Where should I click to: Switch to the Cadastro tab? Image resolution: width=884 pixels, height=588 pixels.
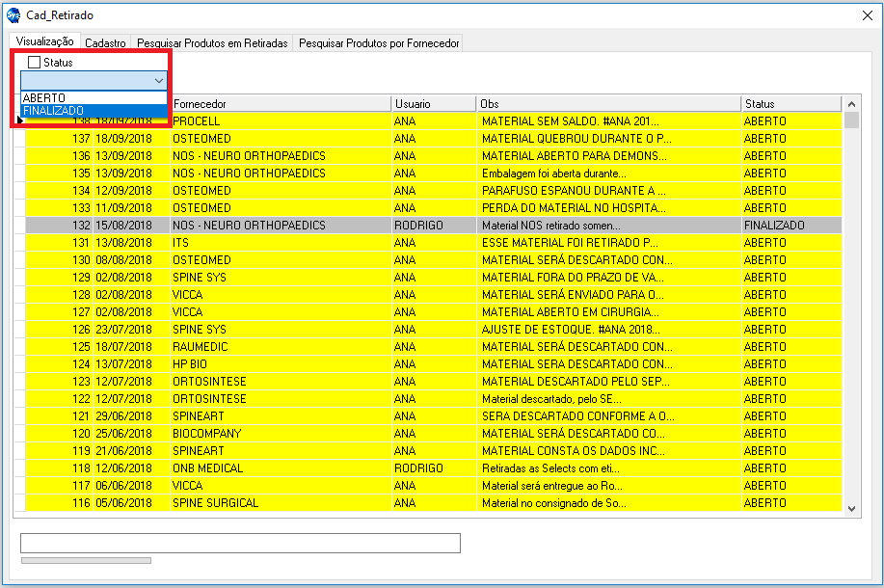[105, 43]
